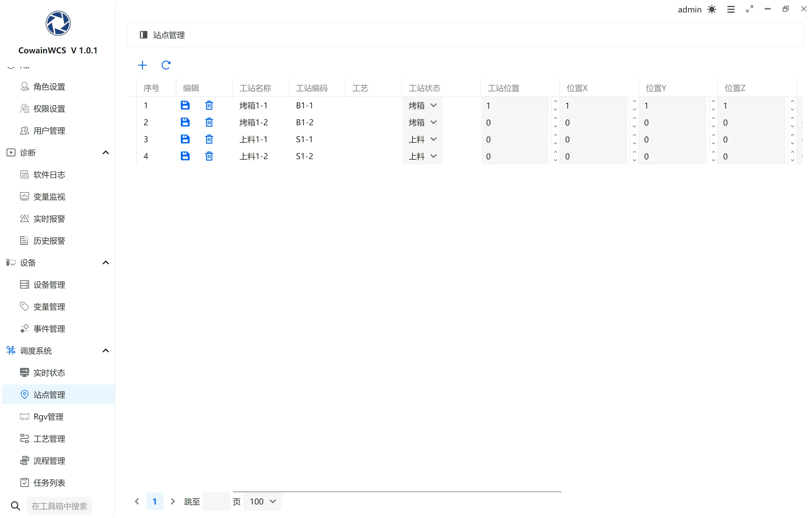Open the 工站状态 dropdown for row 1
This screenshot has height=518, width=812.
[423, 105]
